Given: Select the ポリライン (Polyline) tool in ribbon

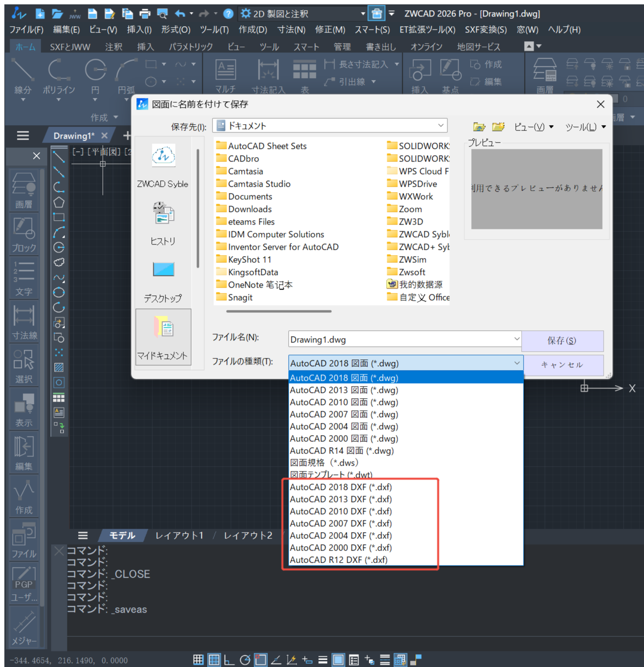Looking at the screenshot, I should point(59,77).
